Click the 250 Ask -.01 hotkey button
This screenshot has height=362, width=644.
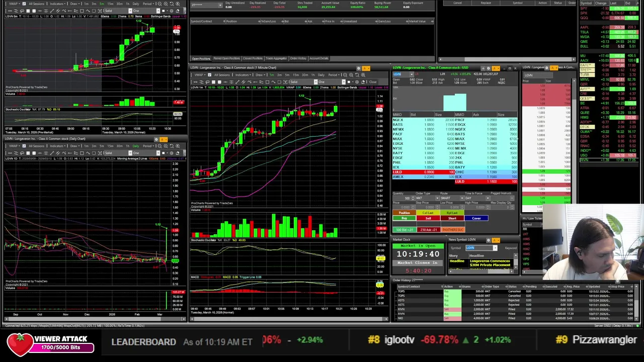coord(429,230)
